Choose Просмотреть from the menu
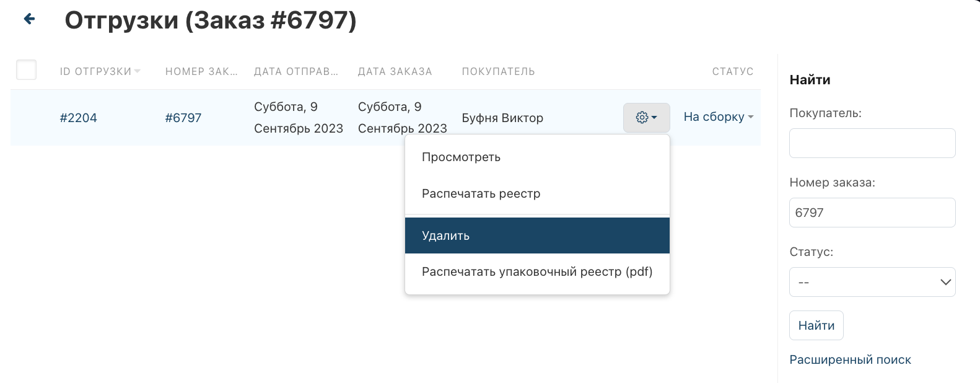The image size is (980, 383). pyautogui.click(x=461, y=157)
